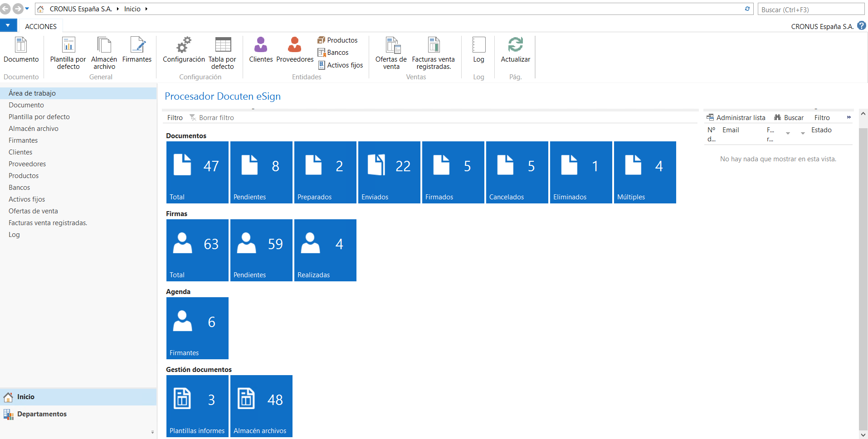Viewport: 868px width, 439px height.
Task: Click Borrar filtro
Action: [x=212, y=118]
